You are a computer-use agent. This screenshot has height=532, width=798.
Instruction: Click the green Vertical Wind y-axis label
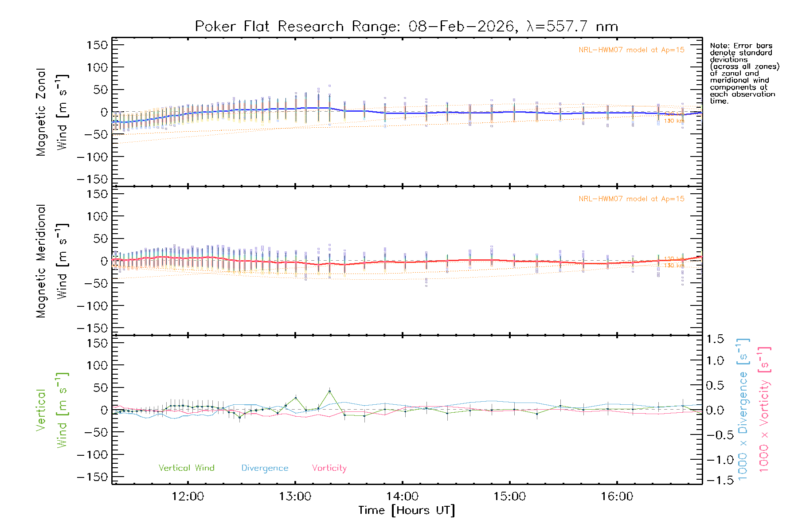pos(51,410)
